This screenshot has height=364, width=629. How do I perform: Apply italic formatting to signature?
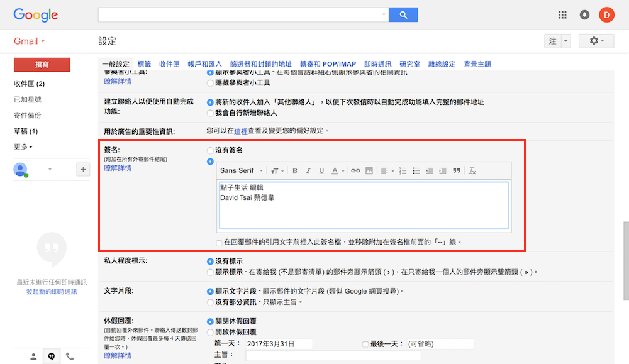(x=308, y=171)
